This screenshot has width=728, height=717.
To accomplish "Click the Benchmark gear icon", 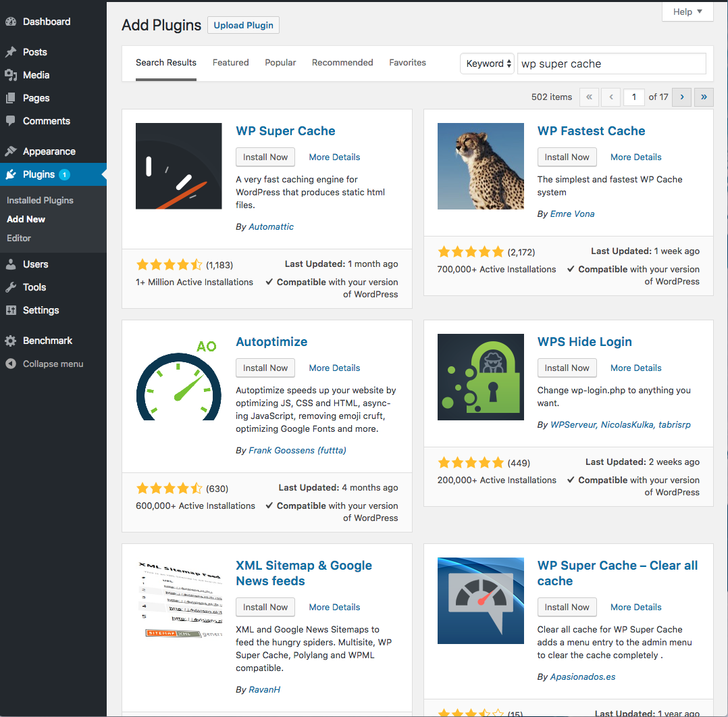I will click(11, 341).
